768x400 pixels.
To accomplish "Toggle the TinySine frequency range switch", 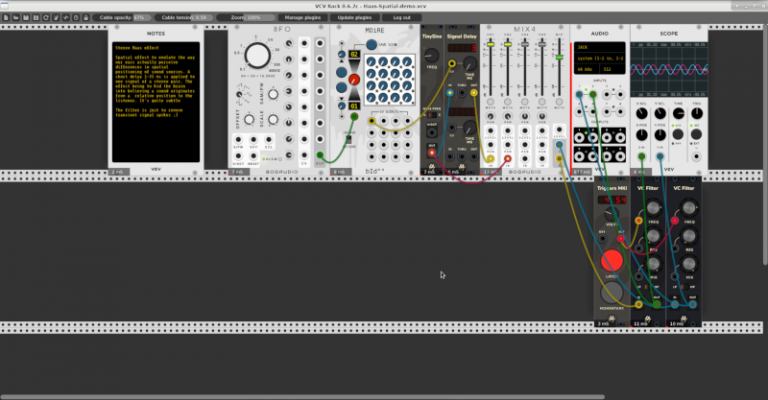I will point(432,115).
